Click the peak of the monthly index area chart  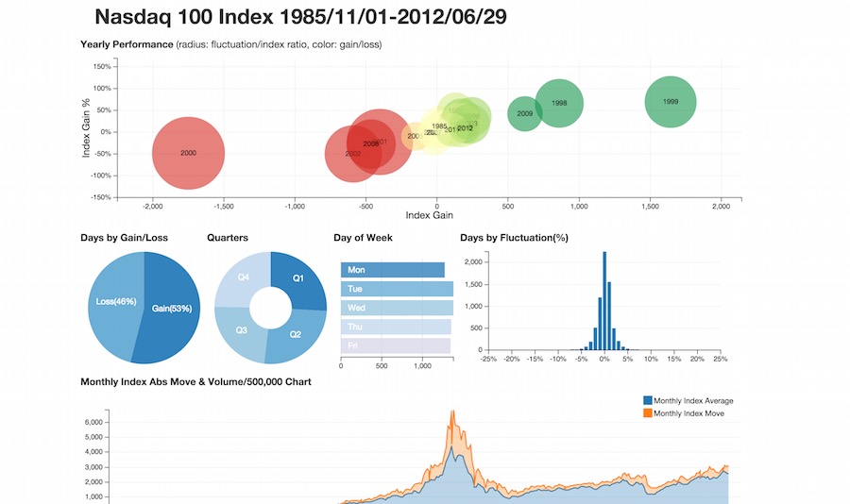click(x=452, y=412)
